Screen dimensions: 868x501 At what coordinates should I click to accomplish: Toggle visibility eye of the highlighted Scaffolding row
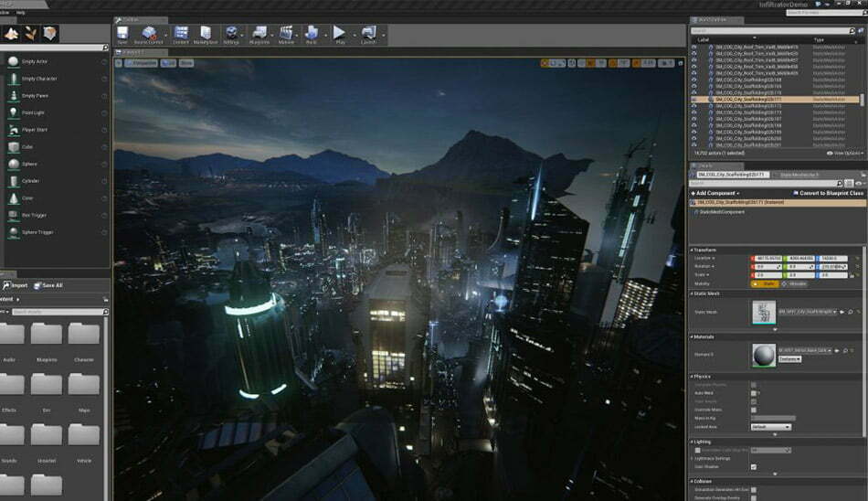[x=694, y=100]
